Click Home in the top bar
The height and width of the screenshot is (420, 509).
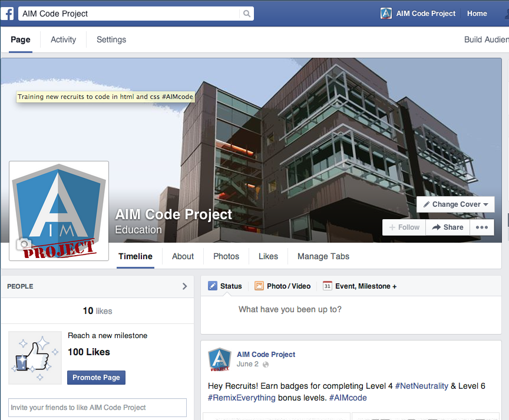[x=477, y=14]
